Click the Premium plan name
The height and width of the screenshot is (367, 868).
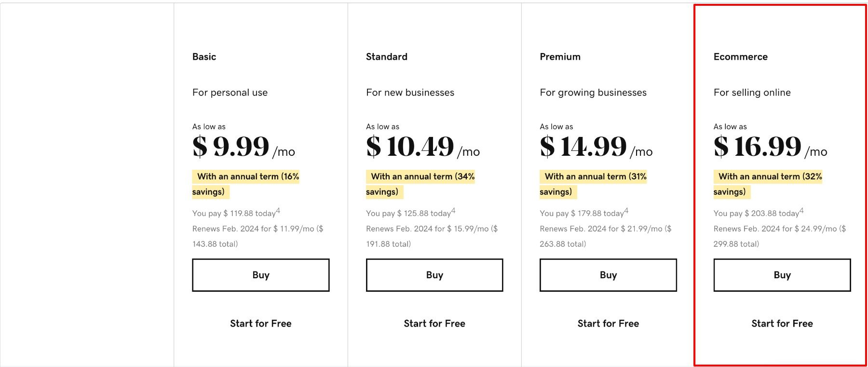[560, 56]
